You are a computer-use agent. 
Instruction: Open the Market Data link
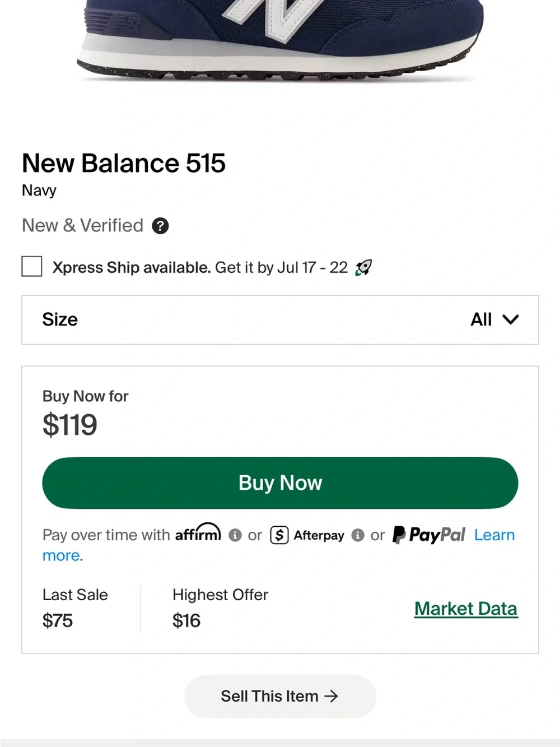tap(466, 609)
